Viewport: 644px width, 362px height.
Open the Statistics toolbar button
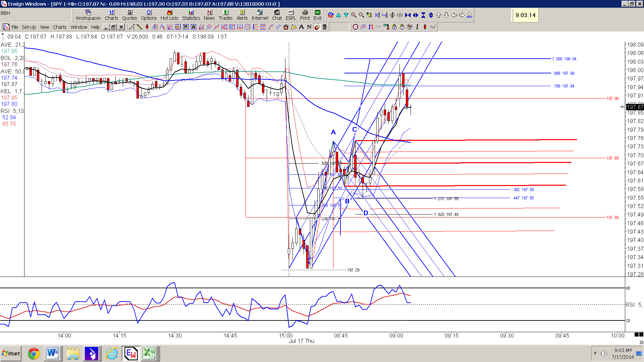click(191, 15)
